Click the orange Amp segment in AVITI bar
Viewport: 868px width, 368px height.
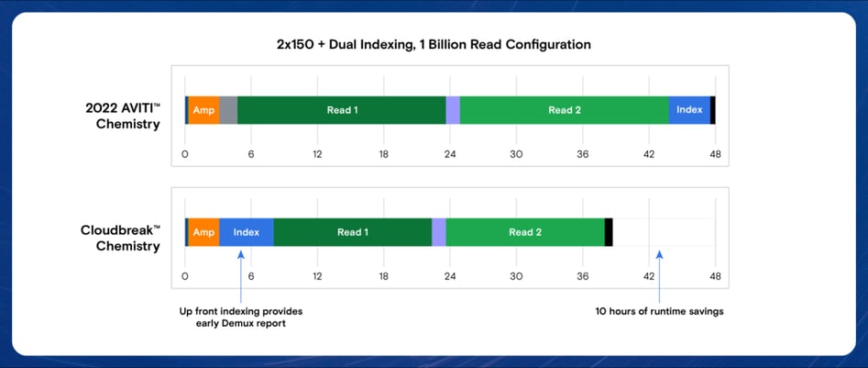(x=203, y=110)
